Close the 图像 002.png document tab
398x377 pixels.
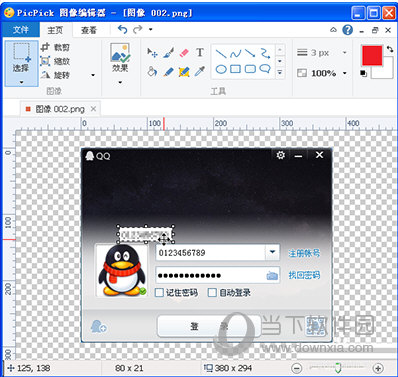click(93, 109)
